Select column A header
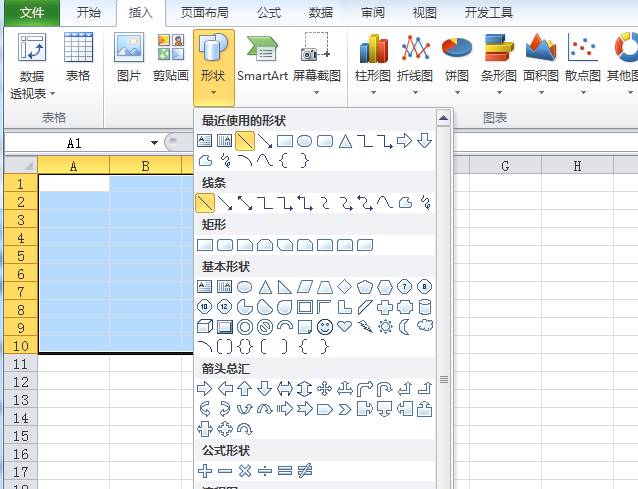 click(x=74, y=166)
